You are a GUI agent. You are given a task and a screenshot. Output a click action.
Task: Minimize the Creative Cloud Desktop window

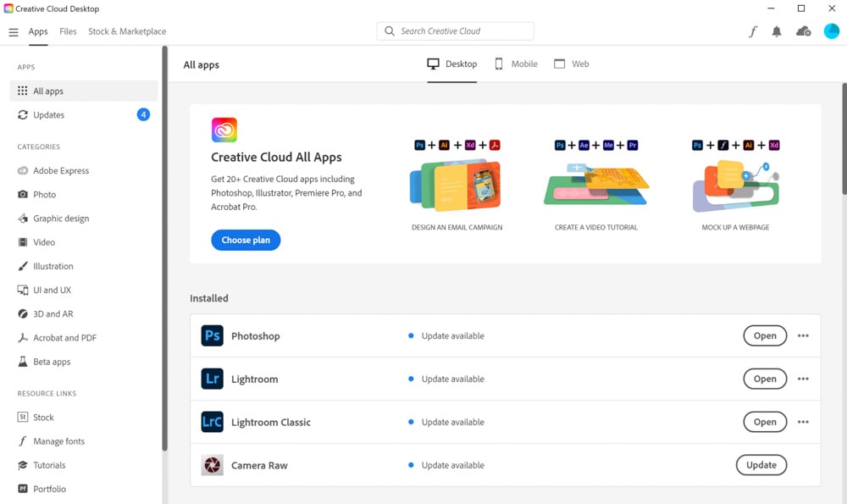pyautogui.click(x=771, y=8)
